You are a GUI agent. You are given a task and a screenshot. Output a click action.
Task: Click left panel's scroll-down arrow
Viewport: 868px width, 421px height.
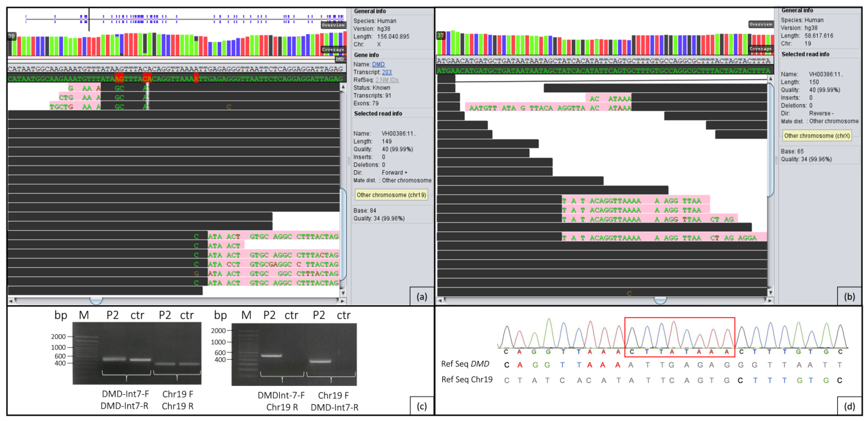(x=343, y=293)
